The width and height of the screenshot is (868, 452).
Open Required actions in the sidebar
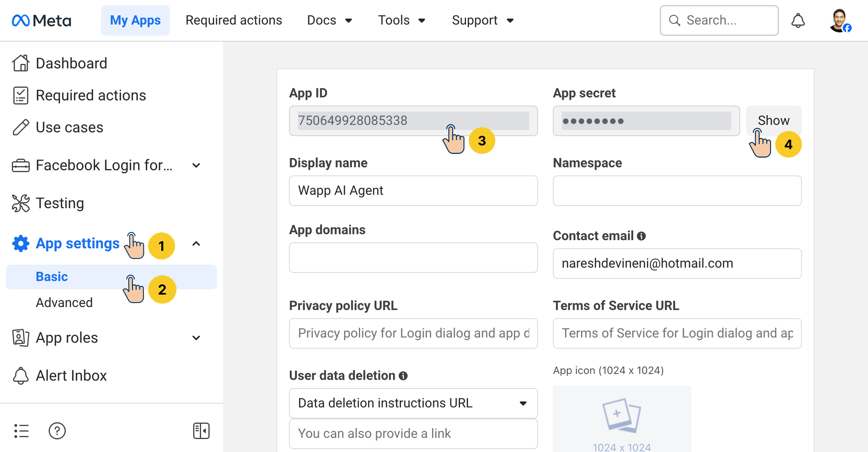click(91, 96)
